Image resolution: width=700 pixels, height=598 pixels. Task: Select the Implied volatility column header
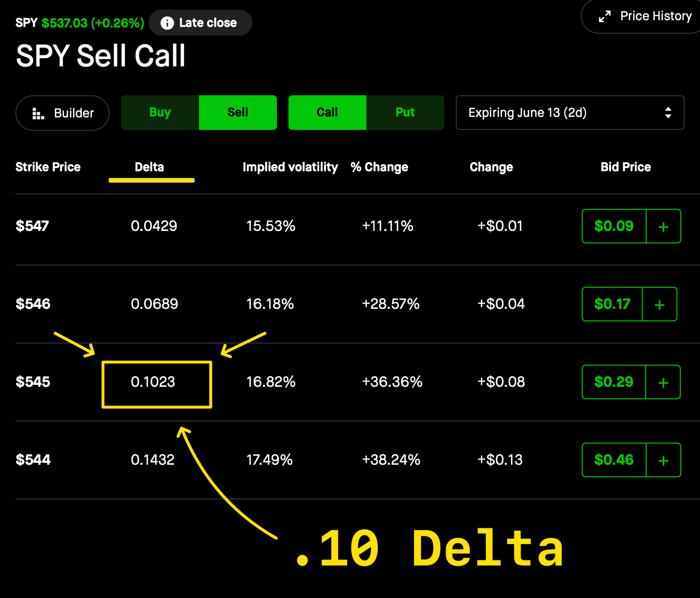(x=290, y=167)
